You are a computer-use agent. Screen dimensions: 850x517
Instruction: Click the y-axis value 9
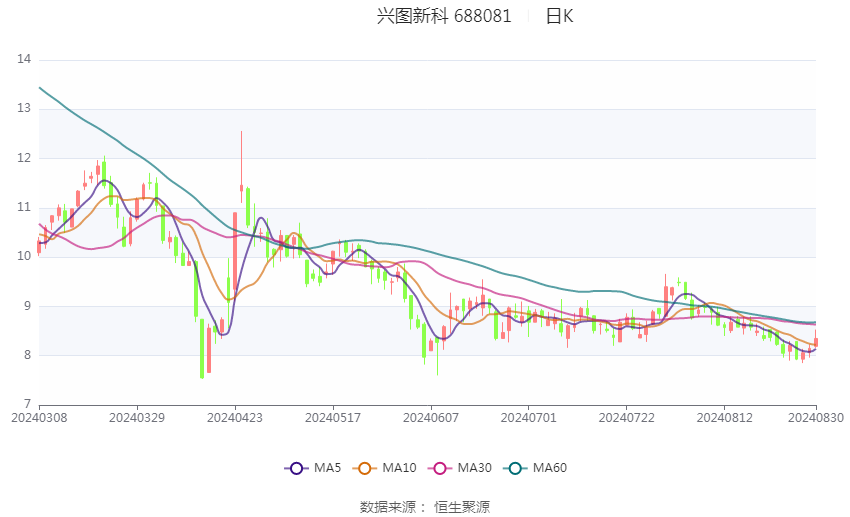(27, 306)
